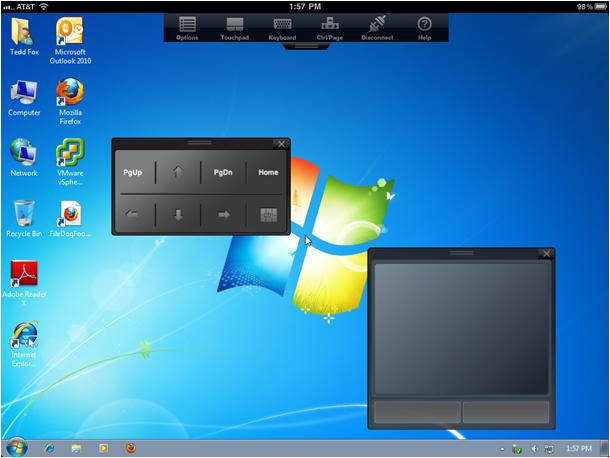Collapse the toolbar using its bottom handle
610x458 pixels.
tap(307, 46)
